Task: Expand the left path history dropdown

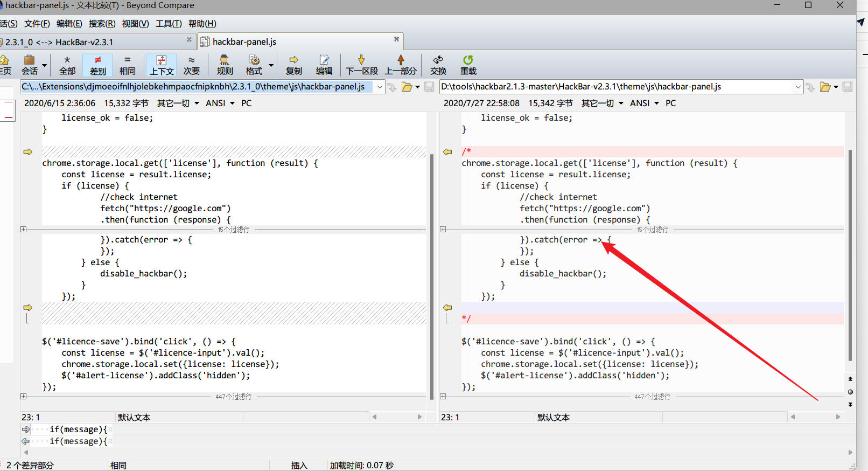Action: point(380,87)
